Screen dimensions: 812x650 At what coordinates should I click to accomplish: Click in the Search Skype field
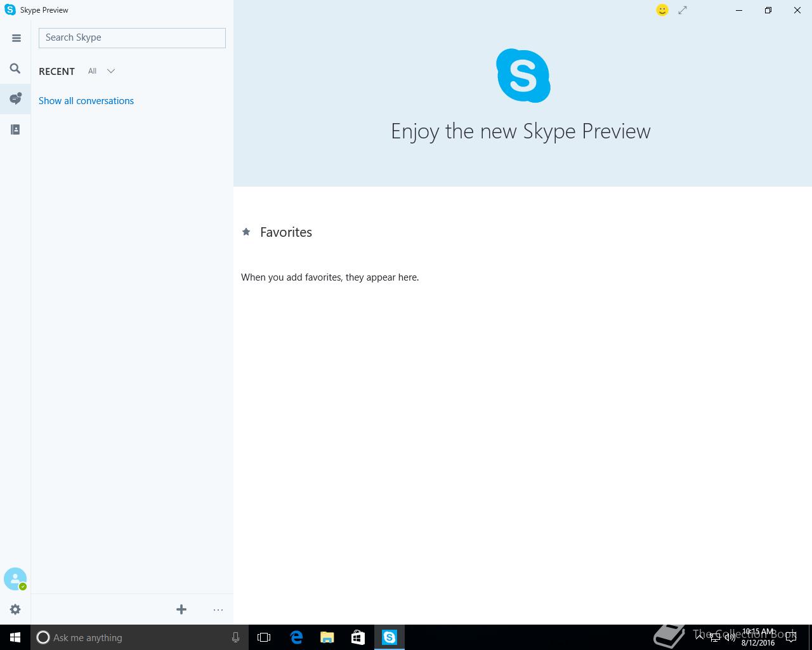(132, 37)
